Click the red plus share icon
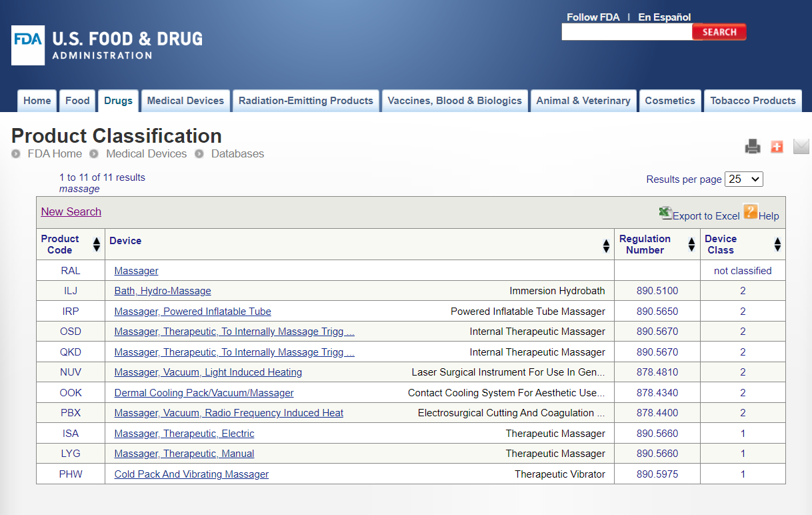 point(777,146)
